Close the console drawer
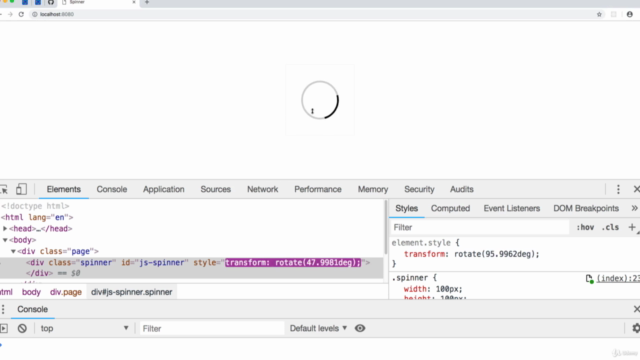 [636, 309]
